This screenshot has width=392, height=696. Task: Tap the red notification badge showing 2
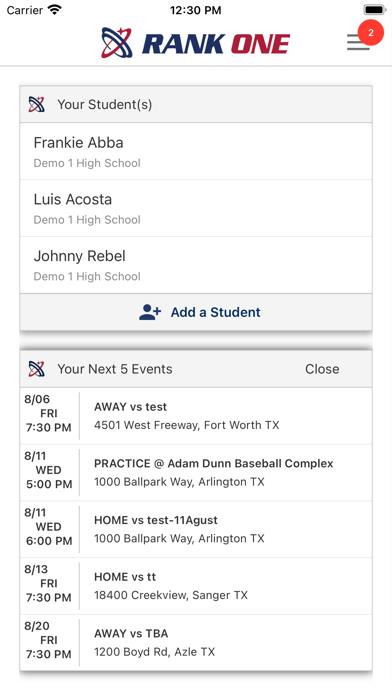pyautogui.click(x=371, y=32)
